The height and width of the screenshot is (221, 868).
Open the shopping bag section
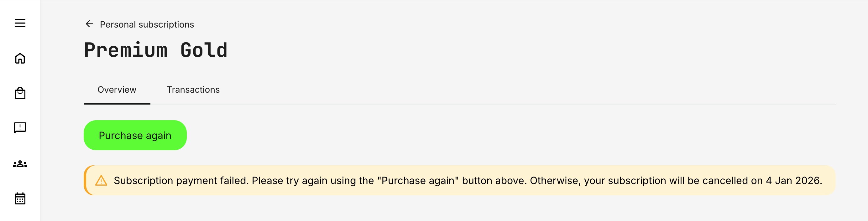(x=20, y=93)
